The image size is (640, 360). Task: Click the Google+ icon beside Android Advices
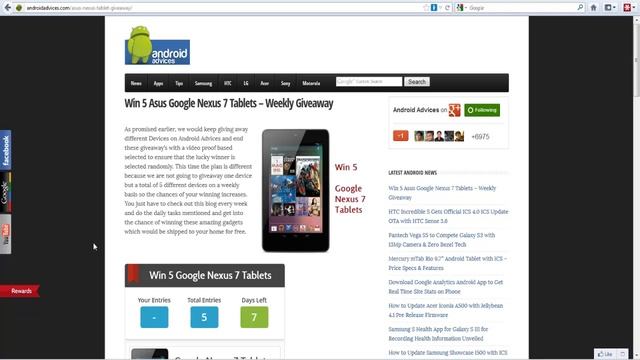click(454, 110)
